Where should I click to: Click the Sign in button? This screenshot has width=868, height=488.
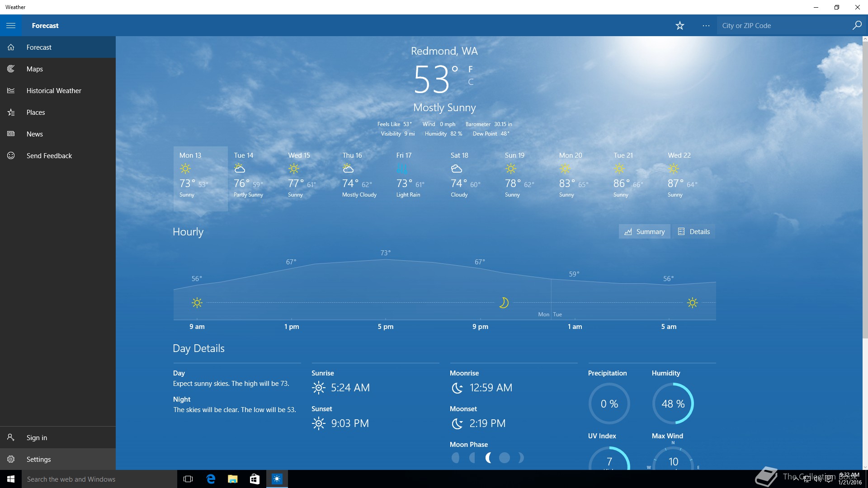pos(58,437)
